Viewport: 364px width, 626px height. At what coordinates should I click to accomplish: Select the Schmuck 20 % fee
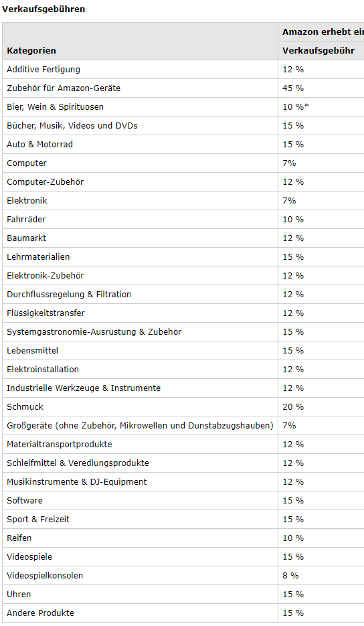tap(293, 407)
